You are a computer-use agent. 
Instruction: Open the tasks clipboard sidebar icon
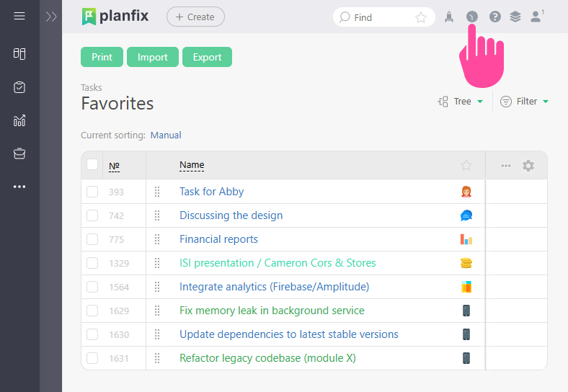[19, 87]
